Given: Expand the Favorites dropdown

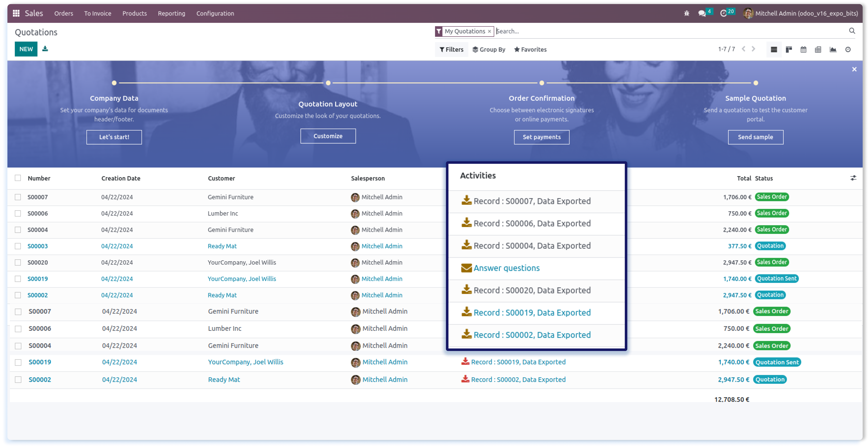Looking at the screenshot, I should point(530,50).
